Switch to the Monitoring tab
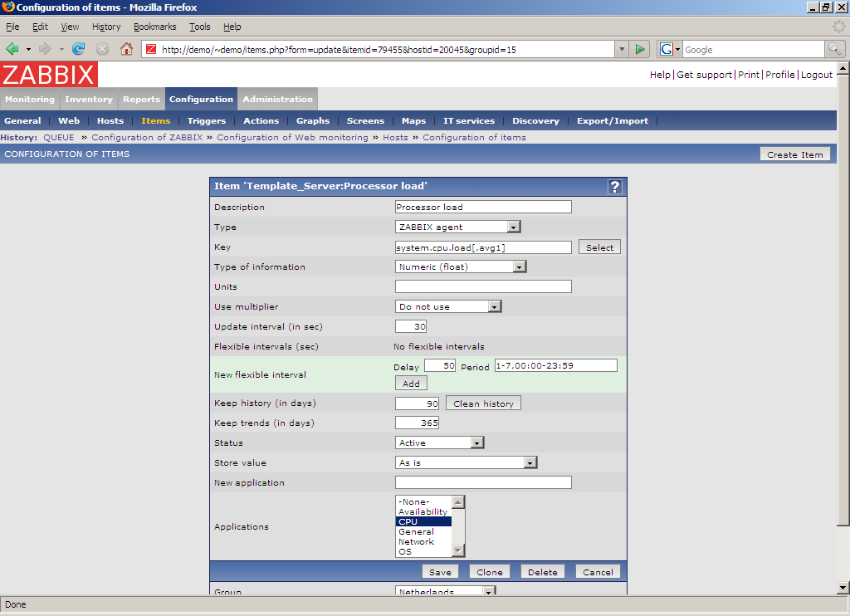The width and height of the screenshot is (850, 616). (x=30, y=100)
